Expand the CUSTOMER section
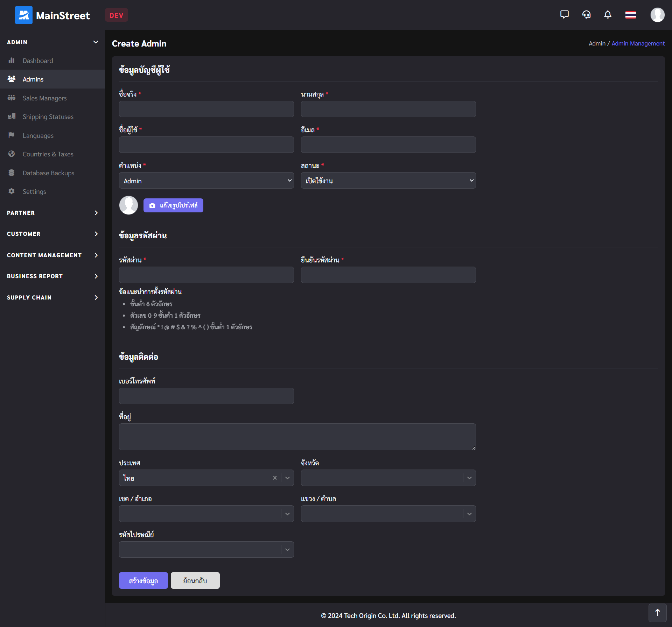The height and width of the screenshot is (627, 672). pos(52,234)
